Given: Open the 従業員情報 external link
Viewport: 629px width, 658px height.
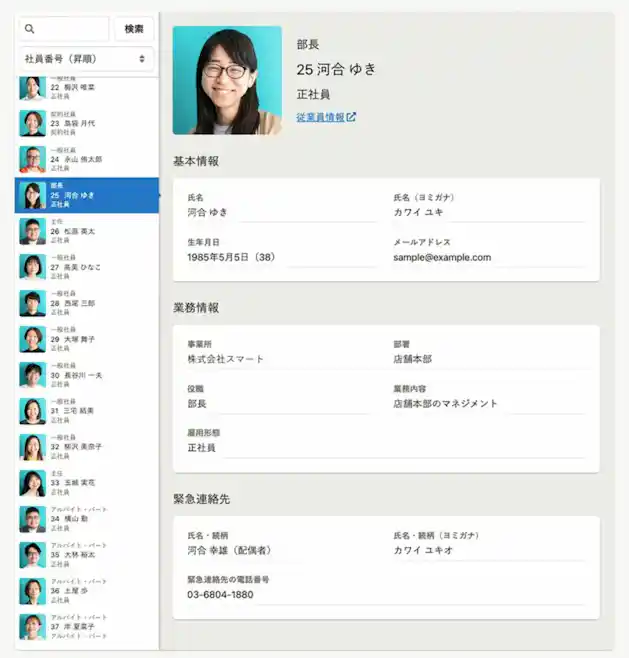Looking at the screenshot, I should point(326,117).
